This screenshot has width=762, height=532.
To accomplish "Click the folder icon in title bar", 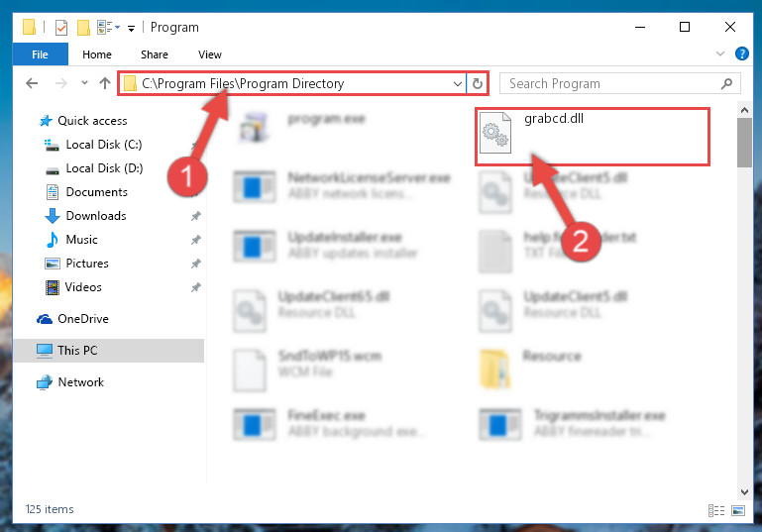I will (29, 27).
